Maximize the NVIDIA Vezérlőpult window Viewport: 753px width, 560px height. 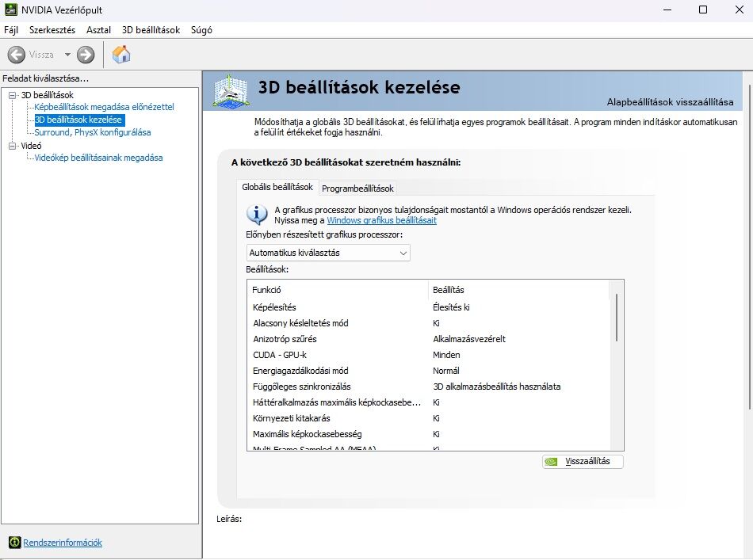point(703,10)
